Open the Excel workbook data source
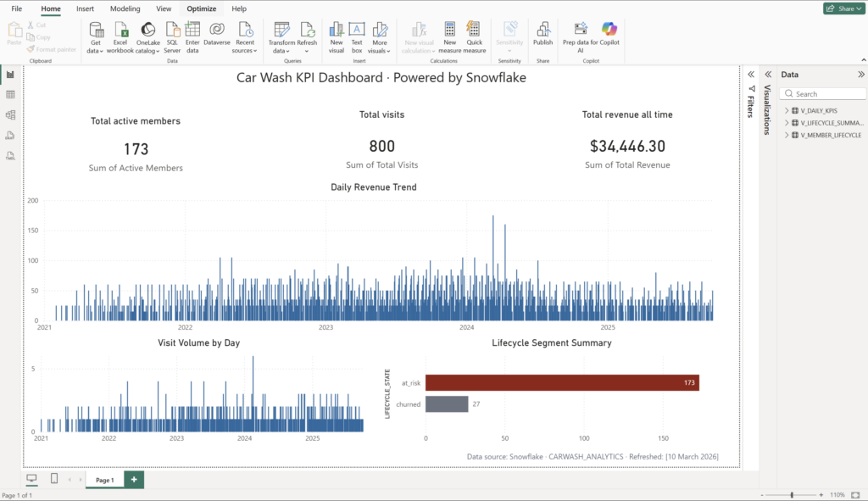This screenshot has width=868, height=501. coord(120,36)
